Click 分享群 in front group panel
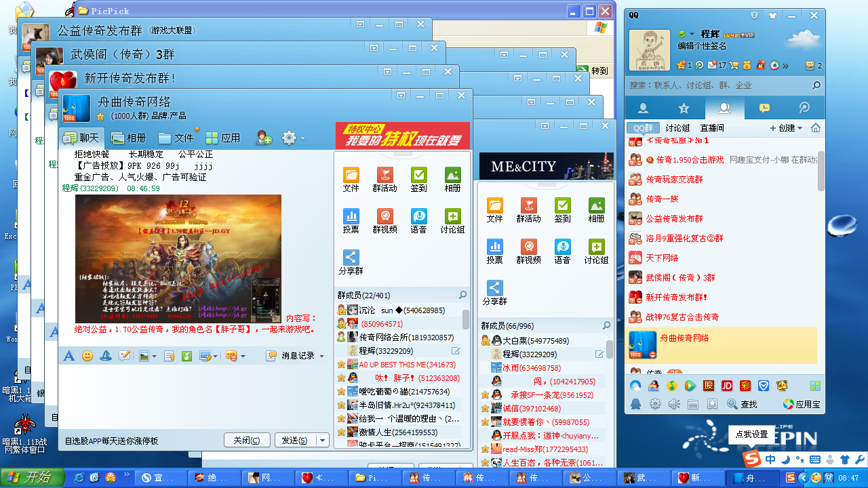This screenshot has width=868, height=488. (351, 262)
